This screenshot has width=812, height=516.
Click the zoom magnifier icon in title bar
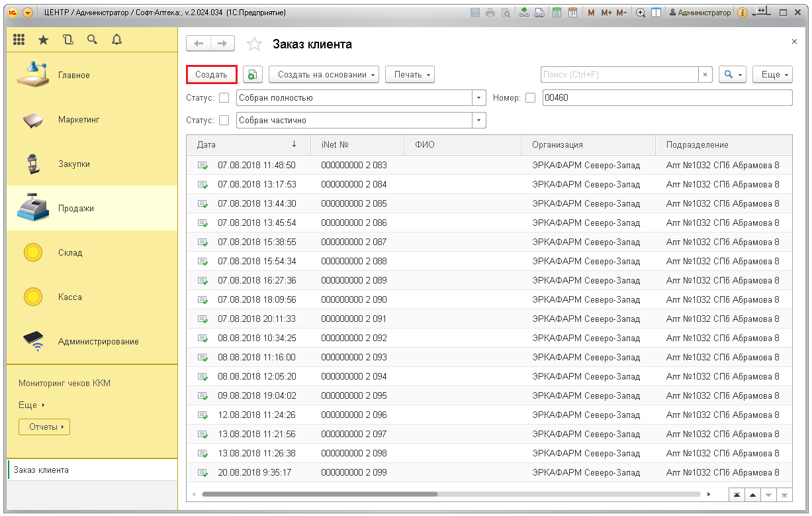click(641, 13)
